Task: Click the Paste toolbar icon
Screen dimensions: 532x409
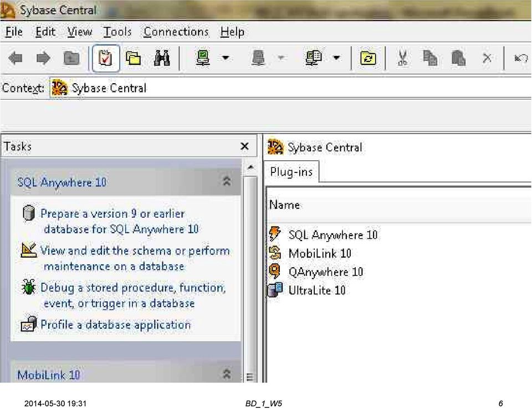Action: pos(458,58)
